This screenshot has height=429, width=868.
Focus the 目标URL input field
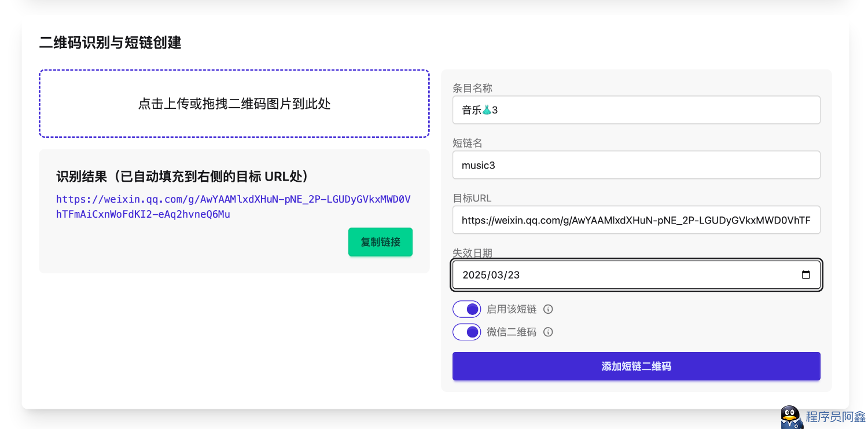point(636,220)
